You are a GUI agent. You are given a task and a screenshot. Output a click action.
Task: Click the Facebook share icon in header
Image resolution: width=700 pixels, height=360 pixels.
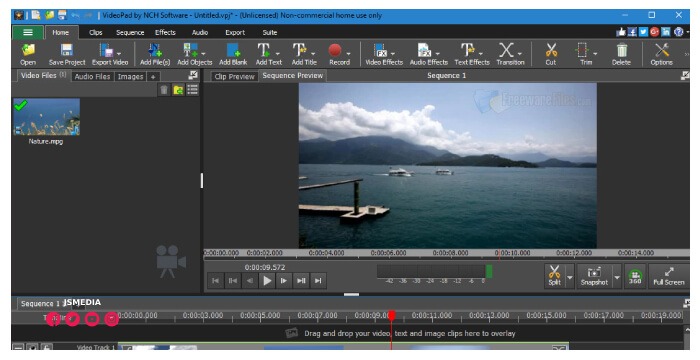[x=632, y=32]
